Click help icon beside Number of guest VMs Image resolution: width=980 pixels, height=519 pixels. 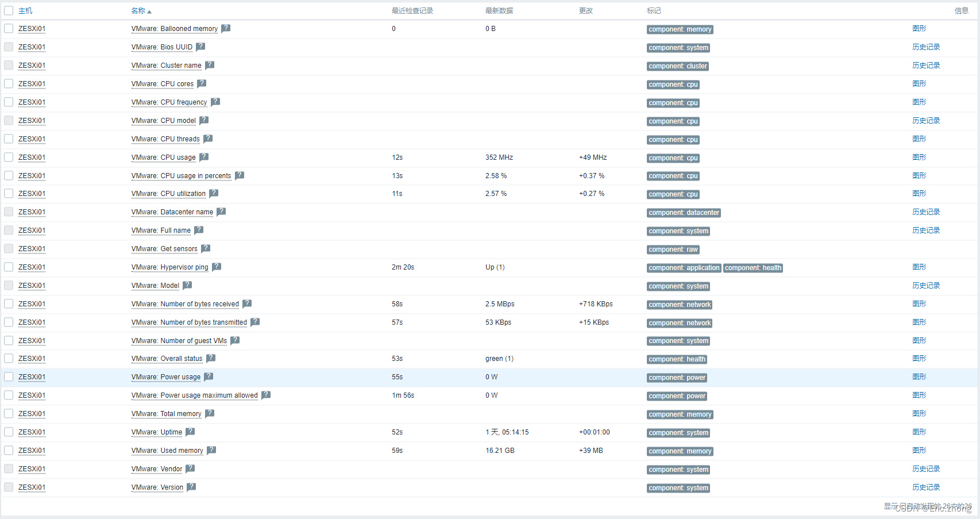(x=235, y=340)
